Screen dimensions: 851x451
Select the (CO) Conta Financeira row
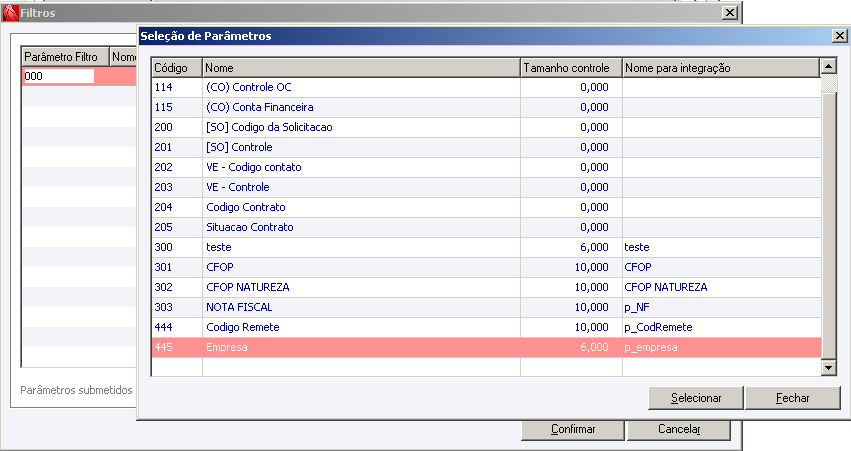486,107
